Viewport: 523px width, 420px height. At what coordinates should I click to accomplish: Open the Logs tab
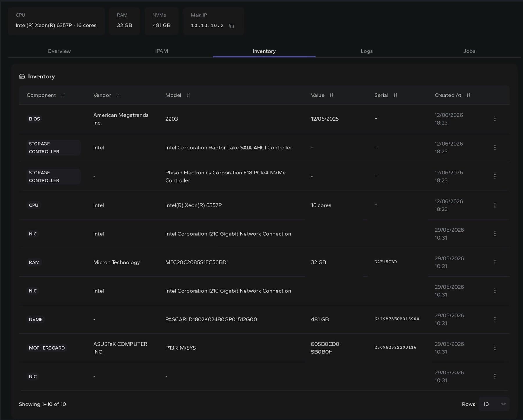(367, 51)
